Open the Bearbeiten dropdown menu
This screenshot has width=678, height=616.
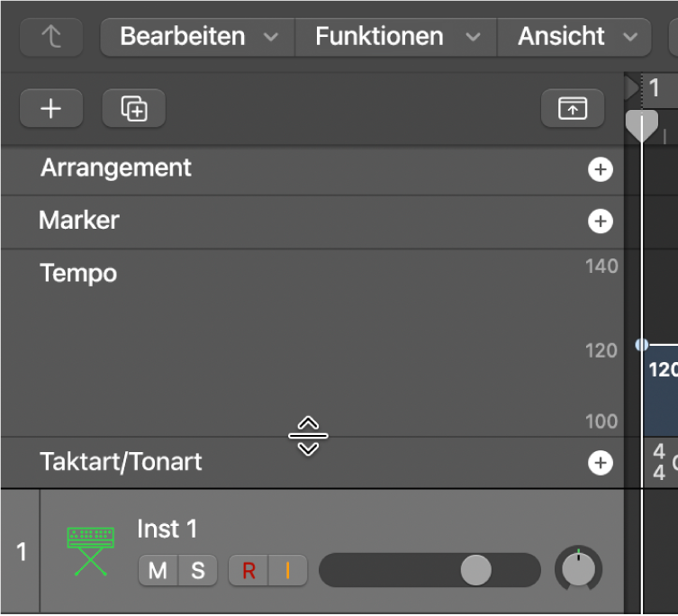click(x=197, y=37)
